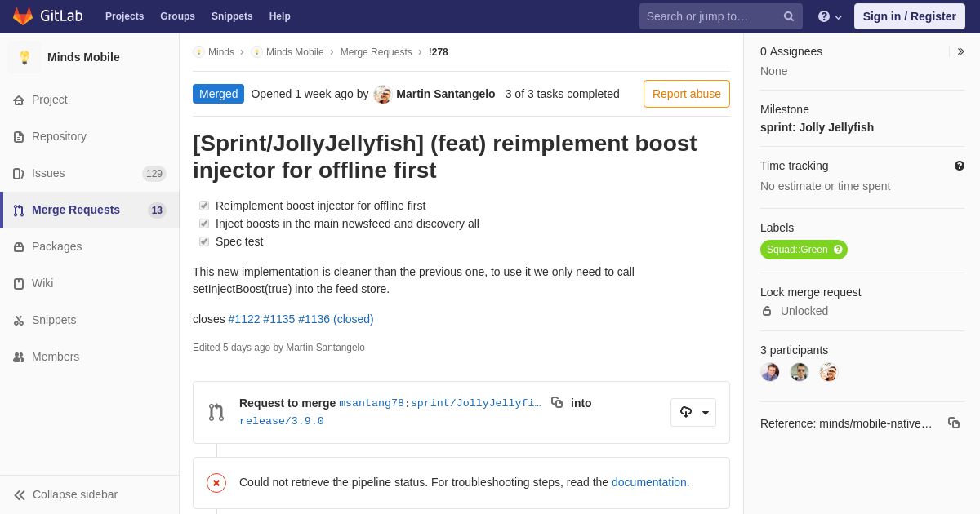Toggle 'Reimplement boost injector' task checkbox

(204, 206)
